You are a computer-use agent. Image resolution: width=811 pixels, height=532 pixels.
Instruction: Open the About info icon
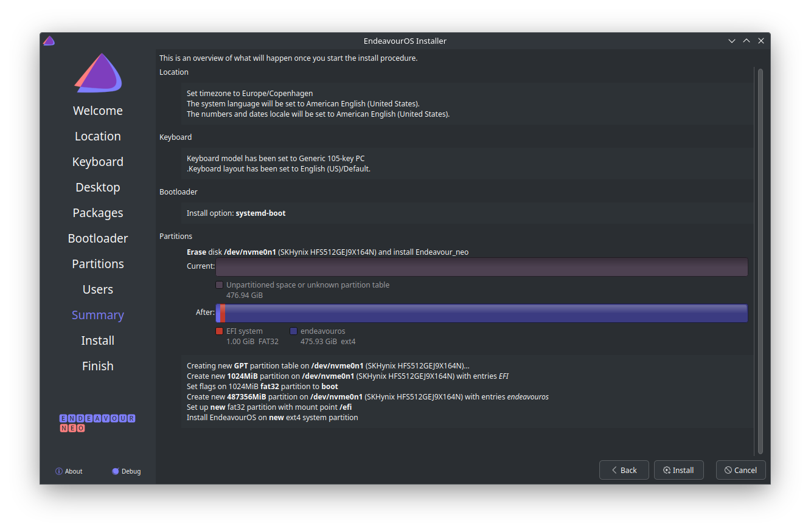coord(59,471)
